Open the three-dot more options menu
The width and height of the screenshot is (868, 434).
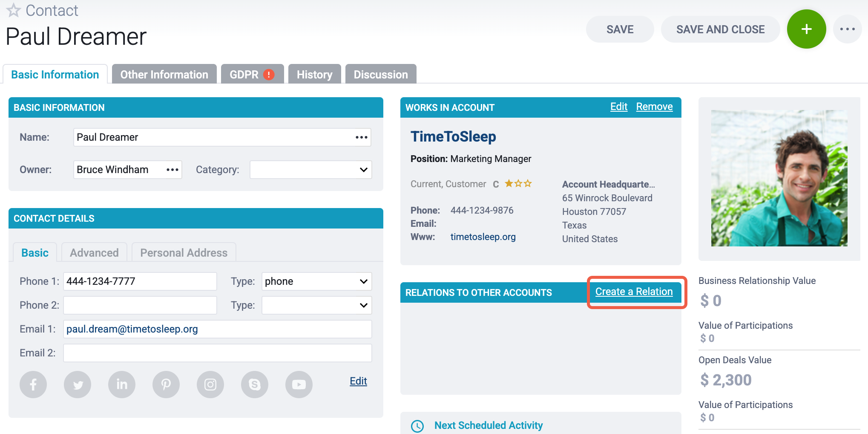[847, 29]
